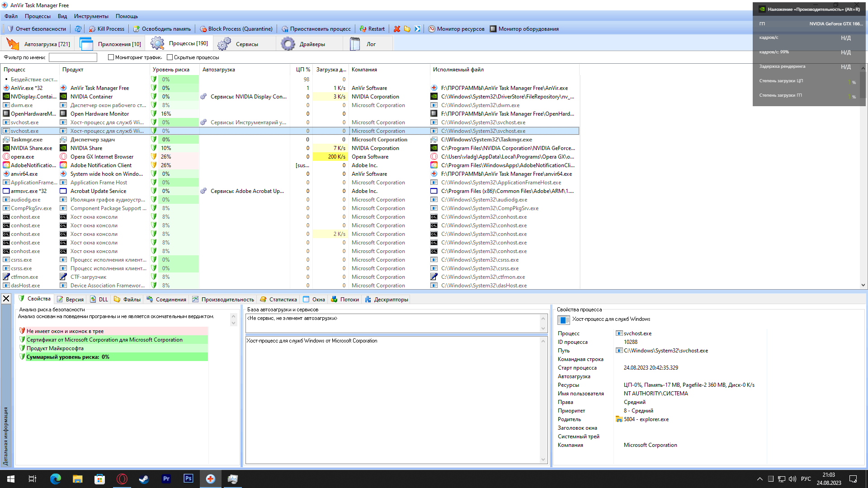Open the Помощь menu

(x=127, y=16)
